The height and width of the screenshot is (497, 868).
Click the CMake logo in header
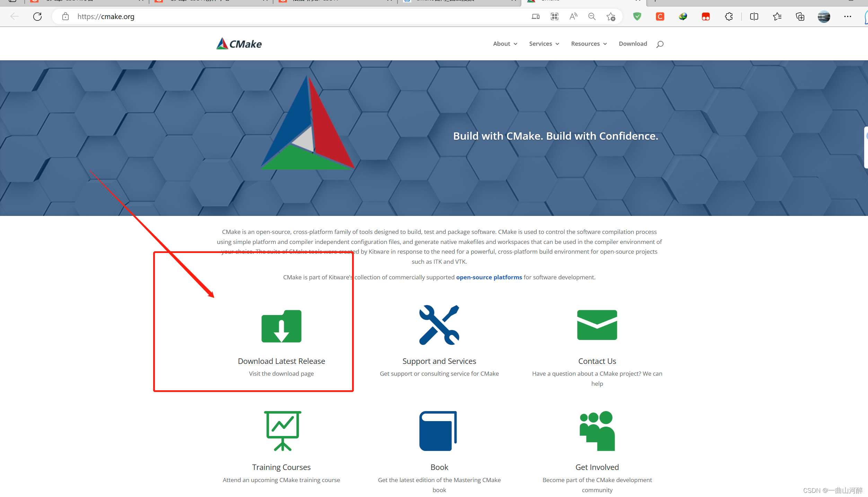(239, 44)
